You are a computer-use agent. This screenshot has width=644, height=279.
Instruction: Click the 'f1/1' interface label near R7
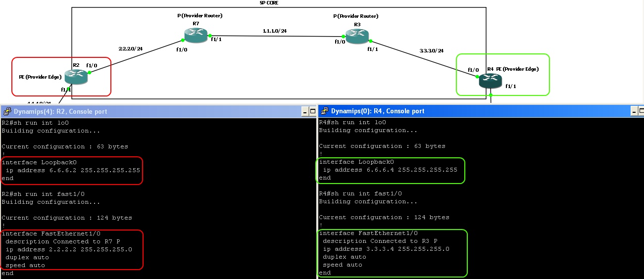click(216, 40)
